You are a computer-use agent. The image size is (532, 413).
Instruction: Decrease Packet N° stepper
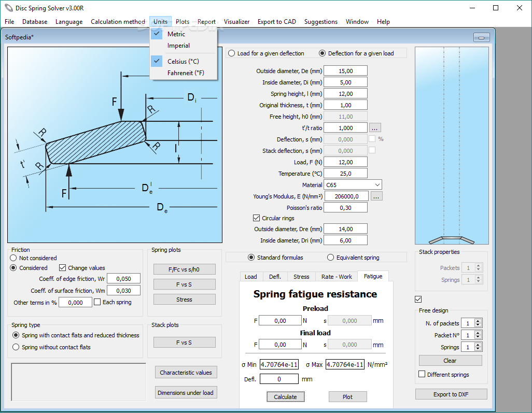pos(478,337)
